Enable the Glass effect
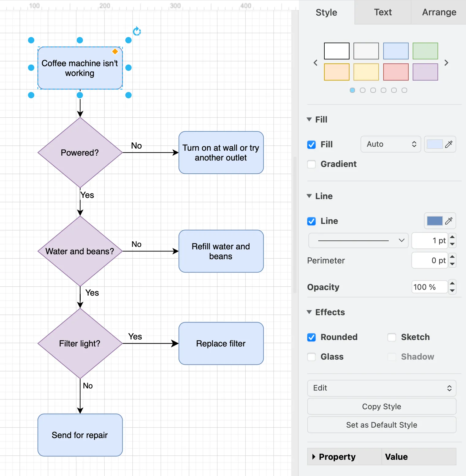The image size is (466, 476). tap(311, 357)
